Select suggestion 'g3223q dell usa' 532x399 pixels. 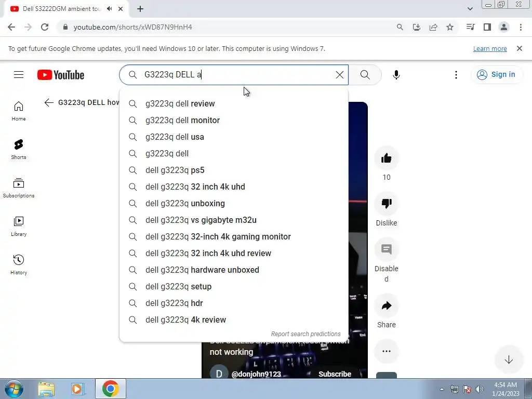coord(234,137)
